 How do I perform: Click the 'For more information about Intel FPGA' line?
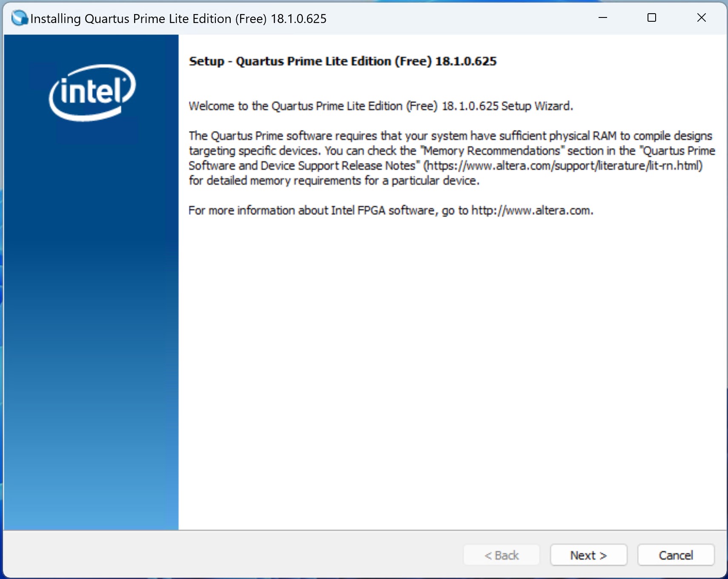pos(391,210)
